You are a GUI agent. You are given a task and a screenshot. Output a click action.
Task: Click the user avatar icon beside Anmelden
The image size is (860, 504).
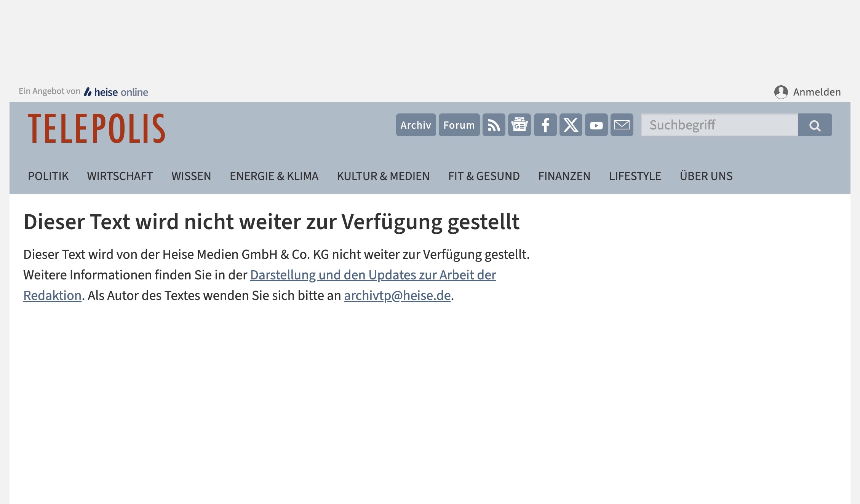(x=781, y=92)
